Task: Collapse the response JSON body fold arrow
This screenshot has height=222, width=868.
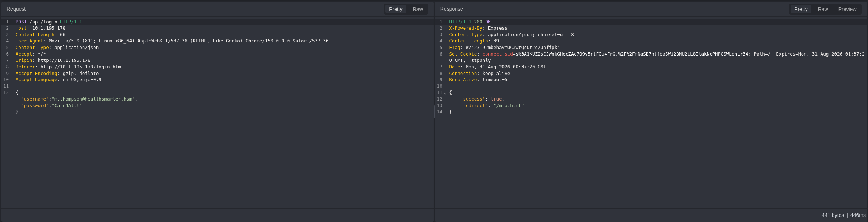Action: 445,93
